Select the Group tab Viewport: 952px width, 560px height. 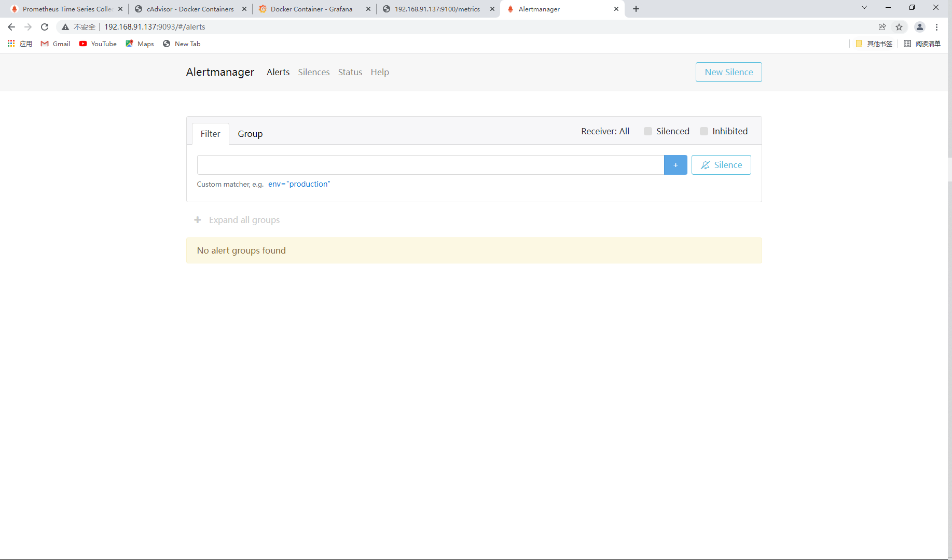tap(250, 134)
